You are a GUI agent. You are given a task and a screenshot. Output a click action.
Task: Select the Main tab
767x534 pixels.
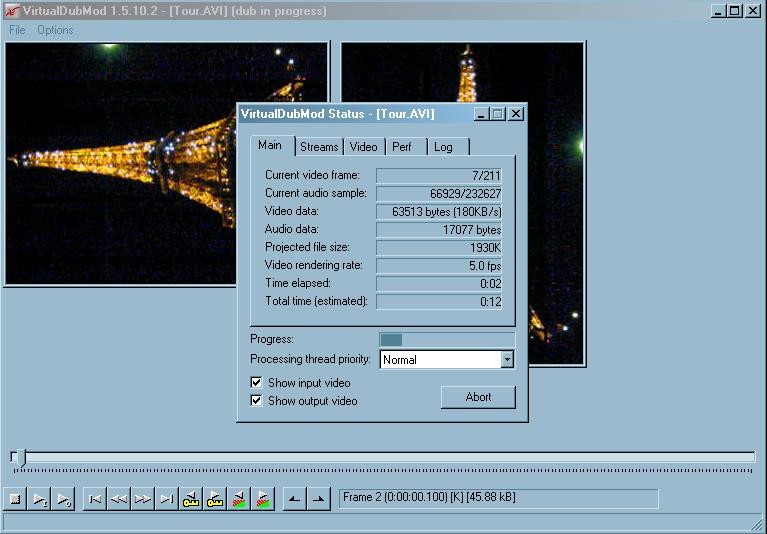click(271, 145)
